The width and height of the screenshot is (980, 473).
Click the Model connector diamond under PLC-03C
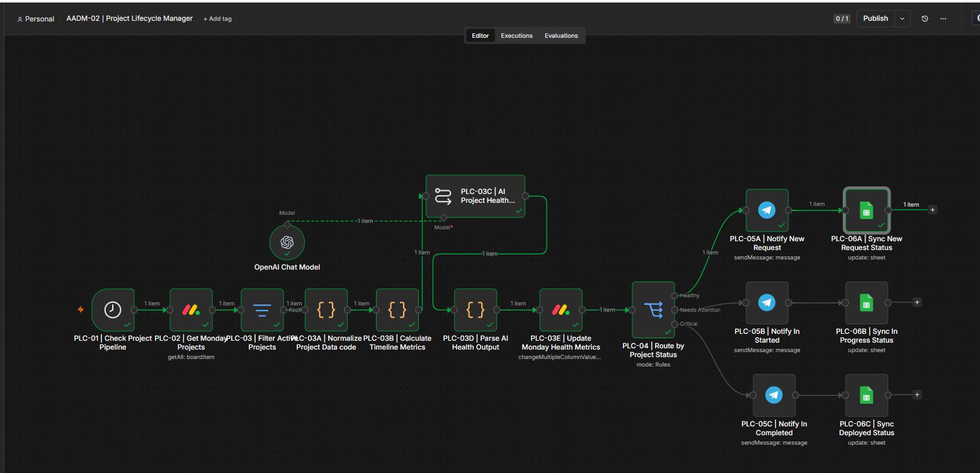[443, 218]
